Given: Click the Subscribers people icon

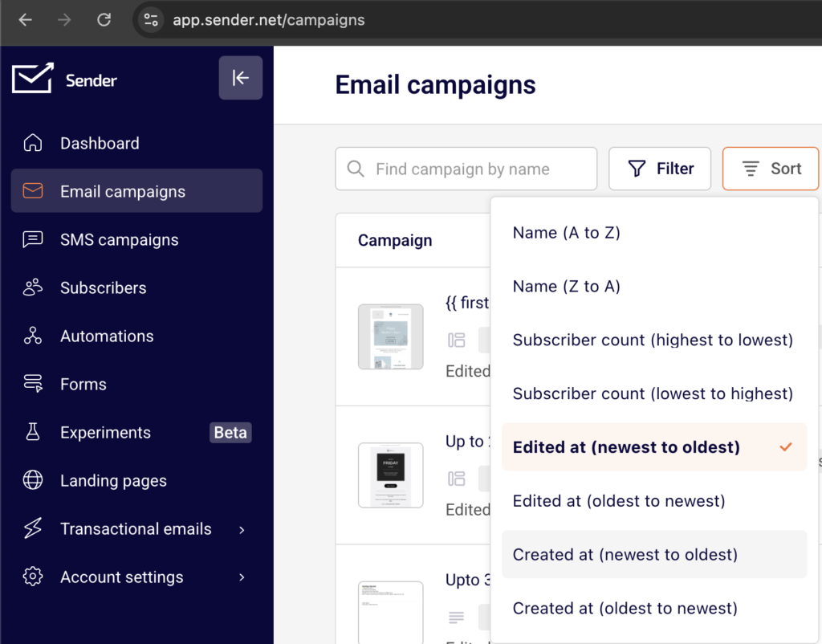Looking at the screenshot, I should 32,287.
